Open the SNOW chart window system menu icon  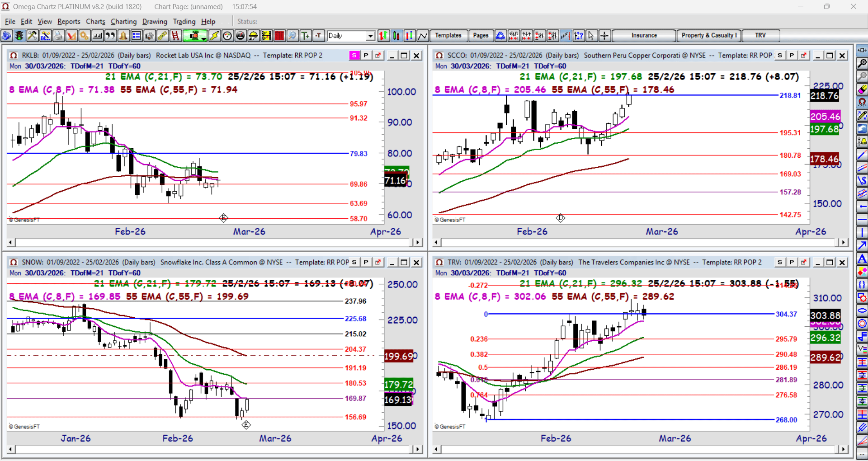coord(14,262)
